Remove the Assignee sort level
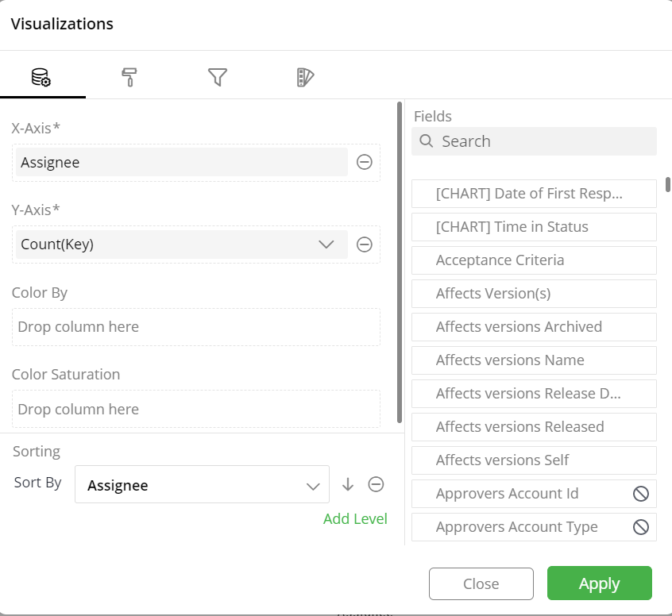 click(x=376, y=484)
